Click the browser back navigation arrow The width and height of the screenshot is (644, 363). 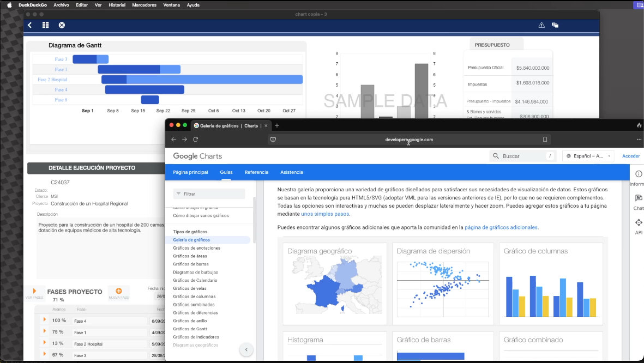click(173, 139)
